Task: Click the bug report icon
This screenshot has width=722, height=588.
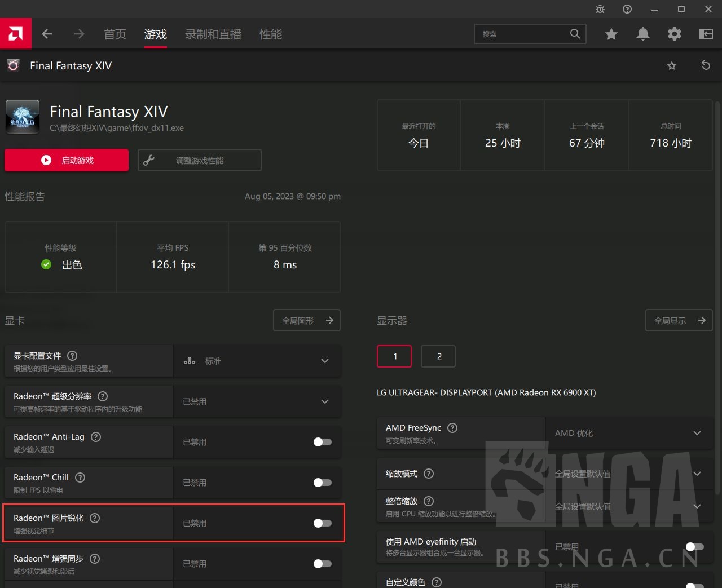Action: [600, 9]
